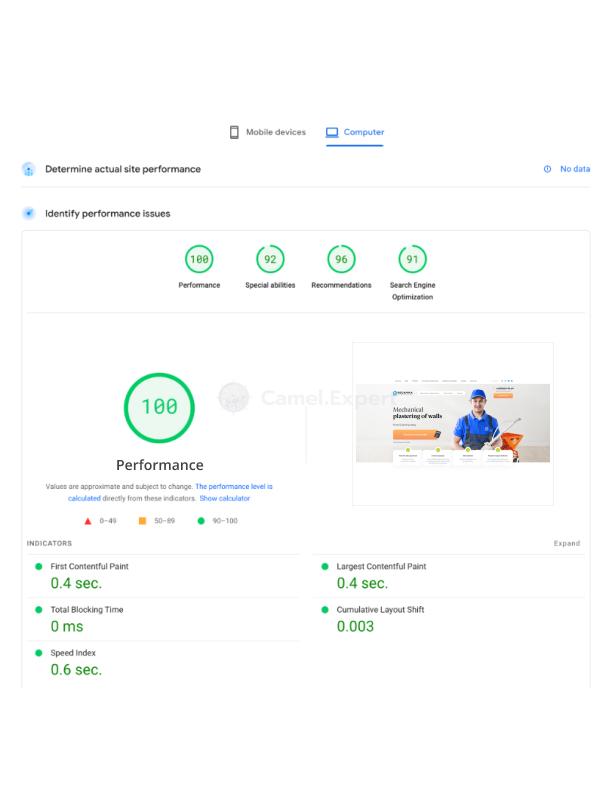Open the Show calculator link
This screenshot has height=796, width=612.
(224, 498)
